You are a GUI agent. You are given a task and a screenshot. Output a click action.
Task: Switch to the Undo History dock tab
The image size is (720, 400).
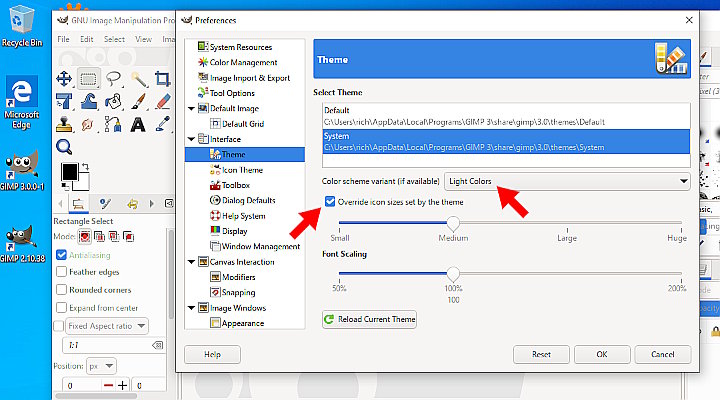[x=133, y=203]
